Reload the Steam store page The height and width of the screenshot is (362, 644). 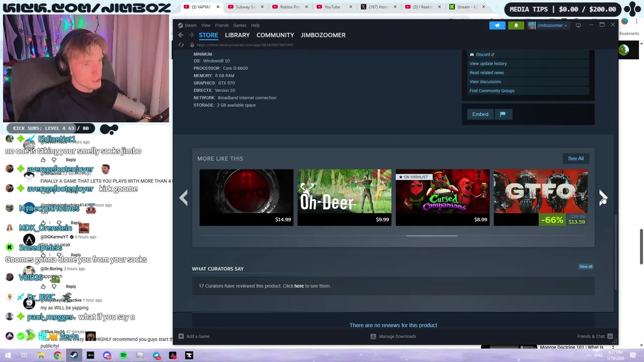(x=181, y=45)
